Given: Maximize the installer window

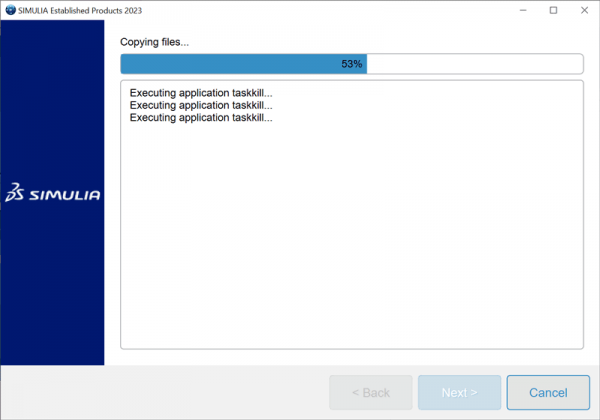Looking at the screenshot, I should click(x=553, y=10).
